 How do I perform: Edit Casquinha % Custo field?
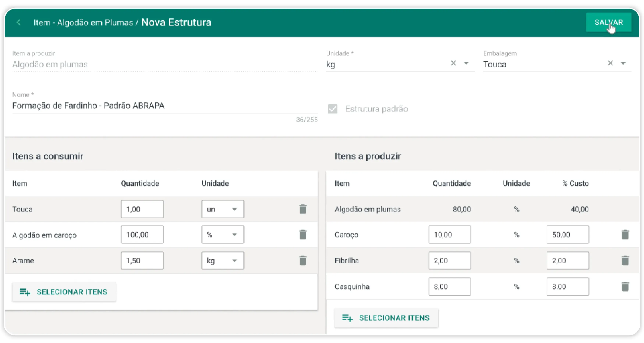tap(568, 287)
